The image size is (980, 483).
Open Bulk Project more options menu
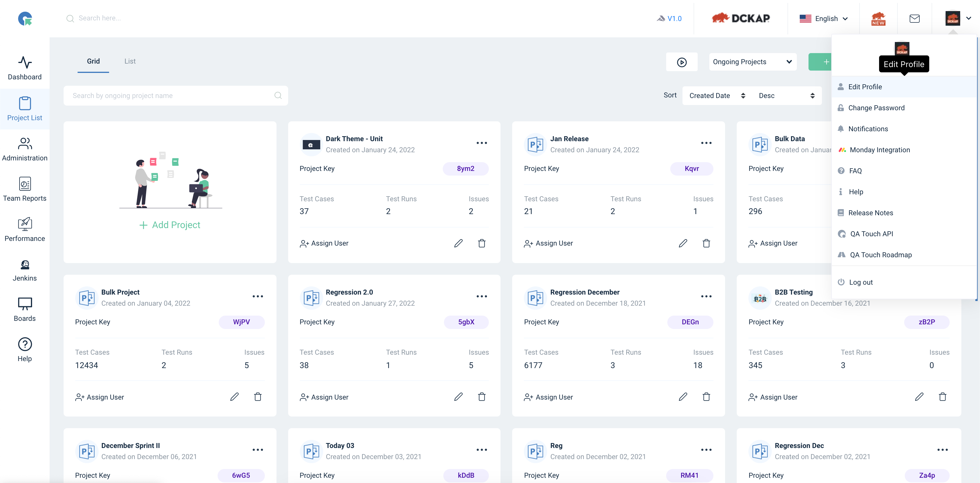pos(258,296)
